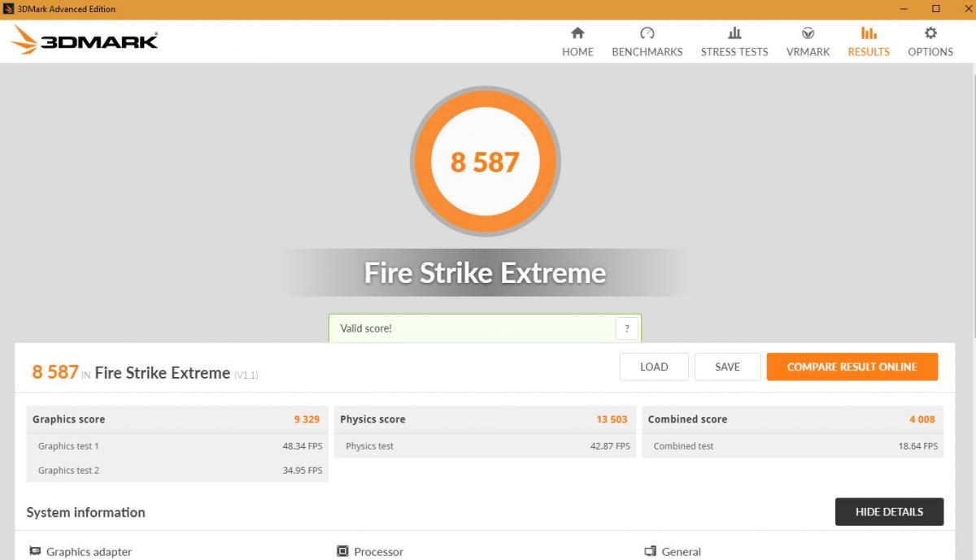Click the Combined score heading

(687, 419)
